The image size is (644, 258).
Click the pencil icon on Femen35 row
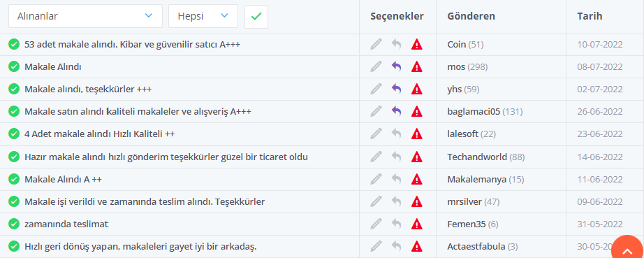(376, 224)
